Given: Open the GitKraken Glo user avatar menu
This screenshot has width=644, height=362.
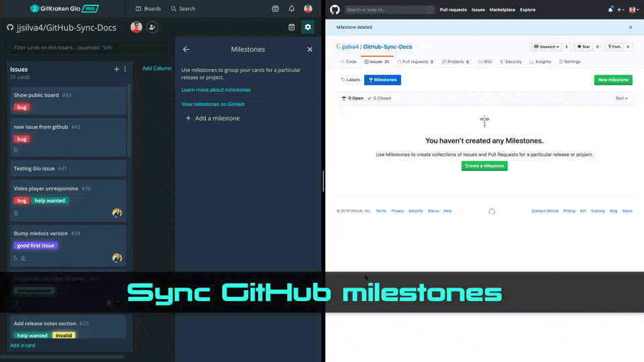Looking at the screenshot, I should click(x=308, y=9).
